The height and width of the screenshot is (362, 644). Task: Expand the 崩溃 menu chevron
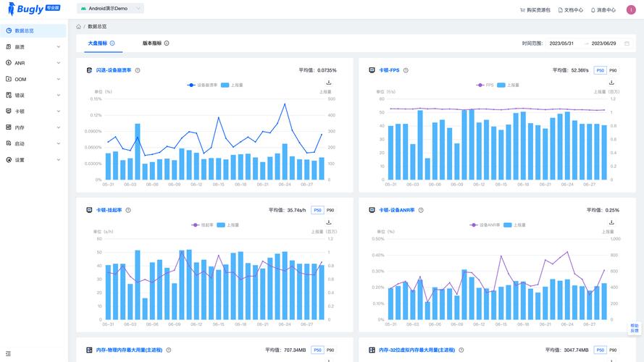(x=59, y=47)
